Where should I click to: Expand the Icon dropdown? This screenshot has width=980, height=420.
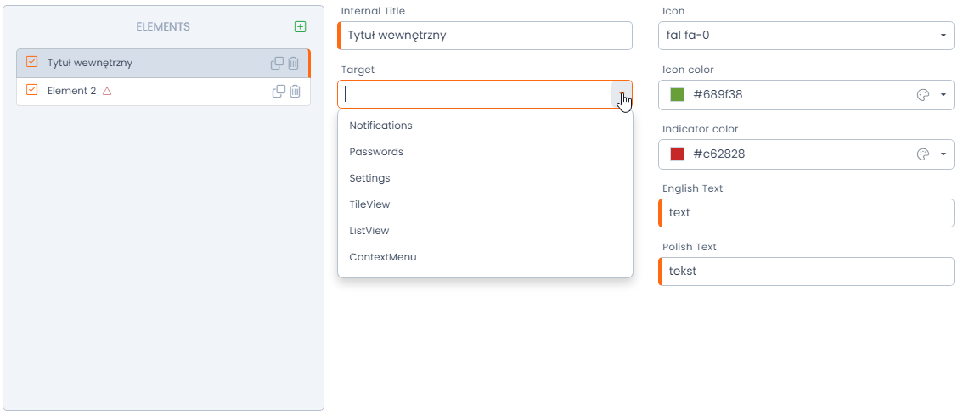point(943,36)
